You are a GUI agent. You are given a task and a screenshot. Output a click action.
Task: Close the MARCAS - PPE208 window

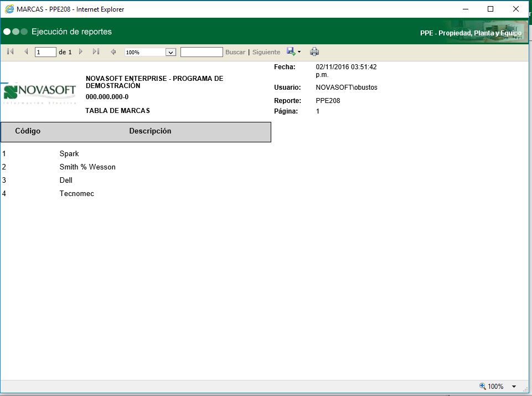pos(516,9)
